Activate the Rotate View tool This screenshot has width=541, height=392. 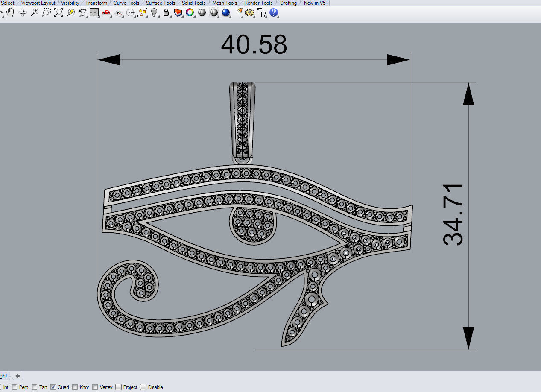pyautogui.click(x=23, y=13)
